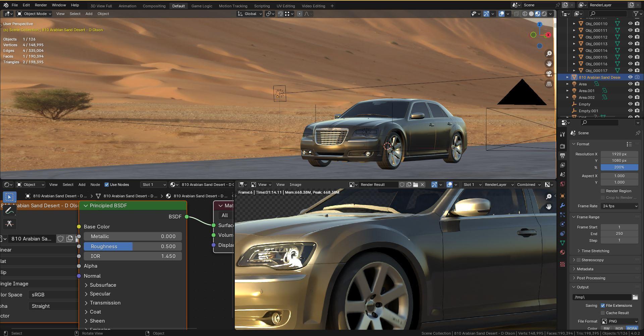Enable the Cache Result checkbox
Screen dimensions: 644x336
click(603, 313)
